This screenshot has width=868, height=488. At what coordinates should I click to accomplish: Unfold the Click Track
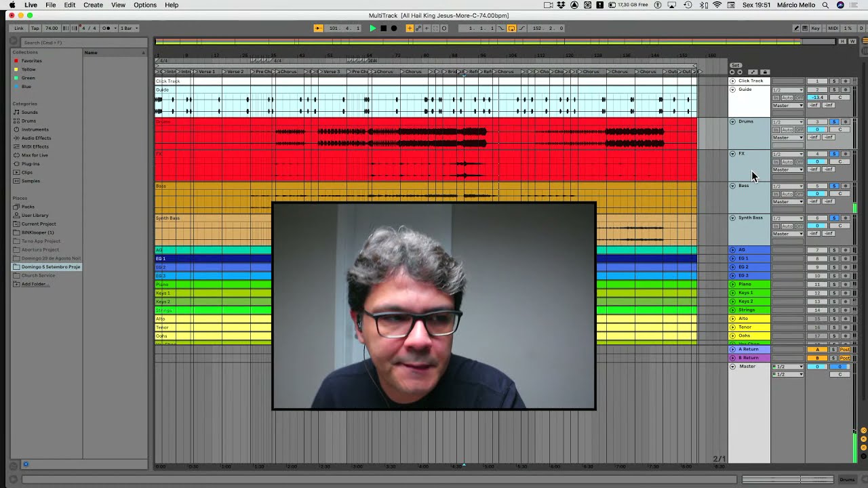tap(732, 81)
